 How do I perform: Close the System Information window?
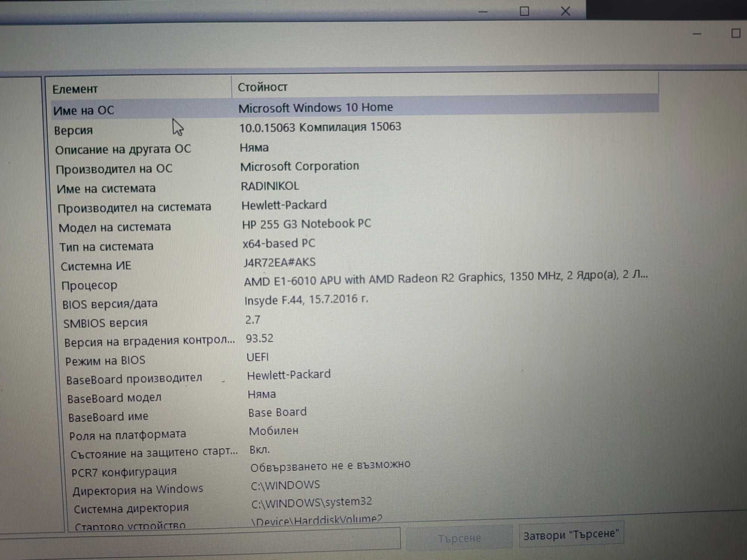pyautogui.click(x=565, y=11)
